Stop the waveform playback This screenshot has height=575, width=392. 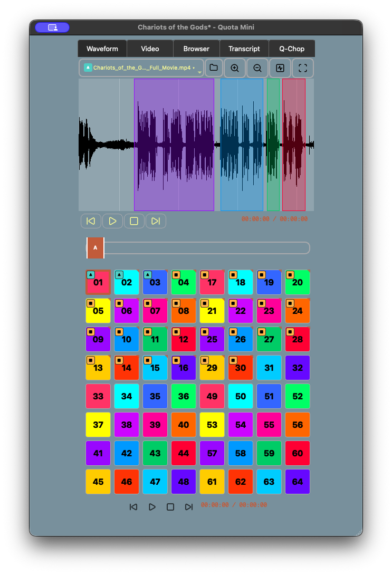(x=134, y=221)
